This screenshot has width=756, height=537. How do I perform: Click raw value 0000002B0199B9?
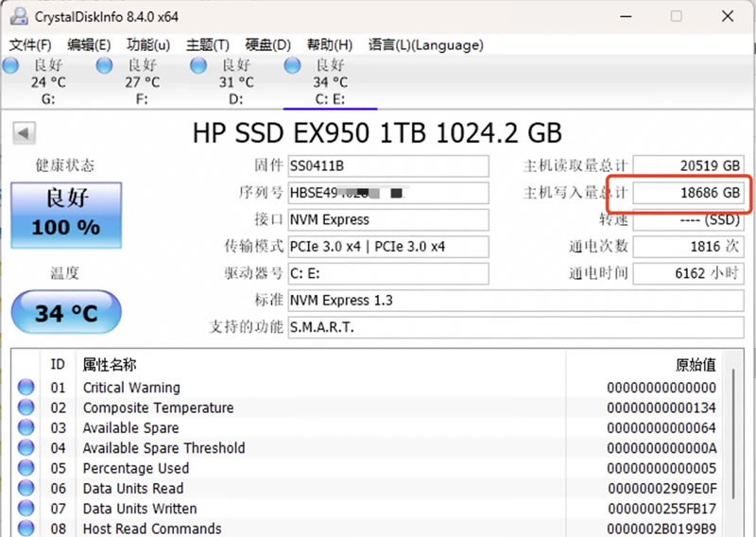coord(662,528)
